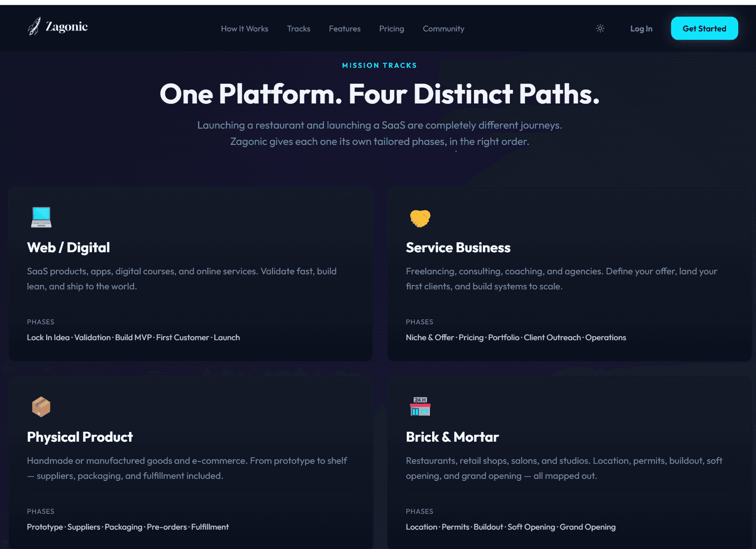Image resolution: width=756 pixels, height=549 pixels.
Task: Toggle light theme with the sun icon
Action: pyautogui.click(x=600, y=28)
